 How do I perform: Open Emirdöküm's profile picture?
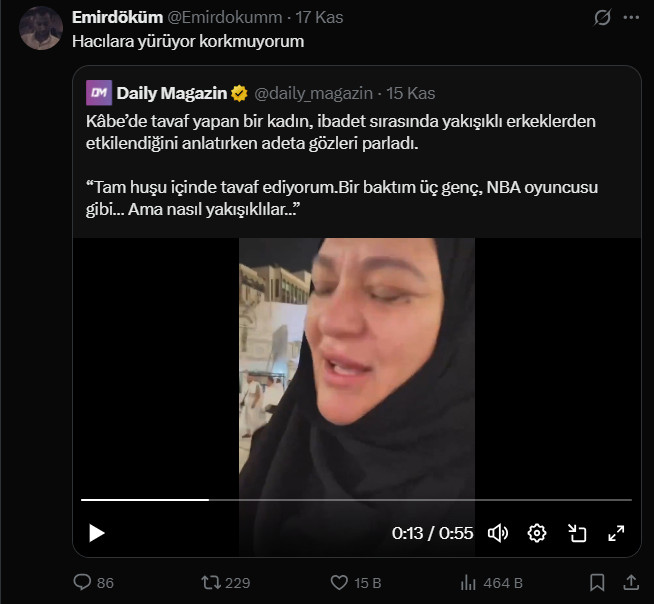[41, 27]
